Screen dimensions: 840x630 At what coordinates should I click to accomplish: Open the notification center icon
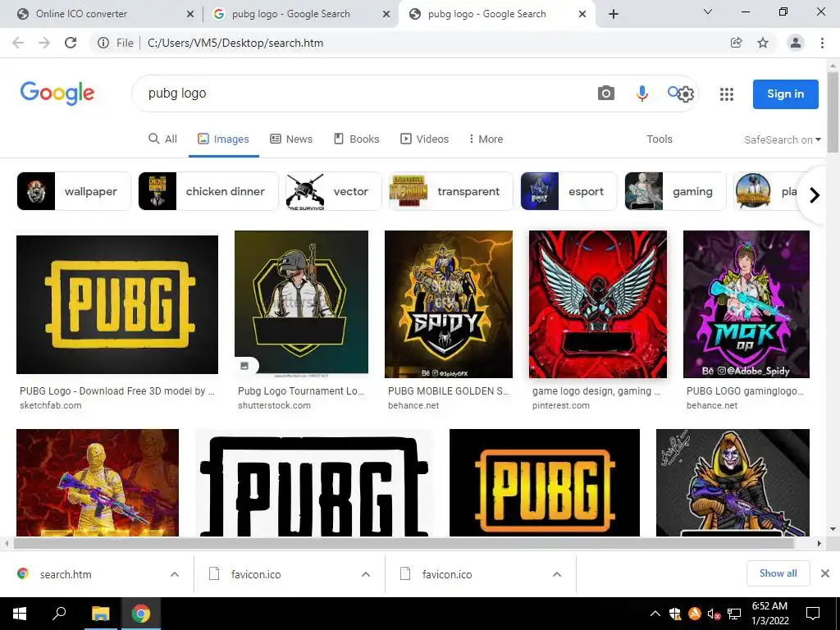813,614
